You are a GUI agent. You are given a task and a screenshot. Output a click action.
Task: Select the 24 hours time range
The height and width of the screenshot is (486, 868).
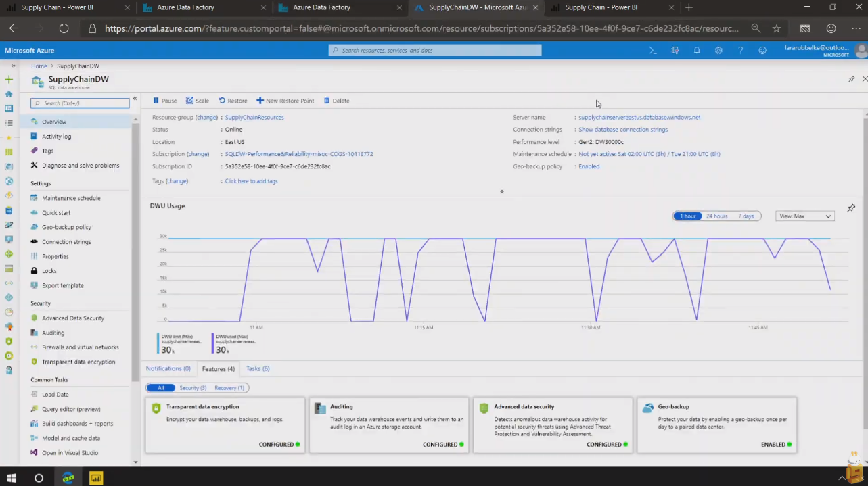tap(716, 216)
